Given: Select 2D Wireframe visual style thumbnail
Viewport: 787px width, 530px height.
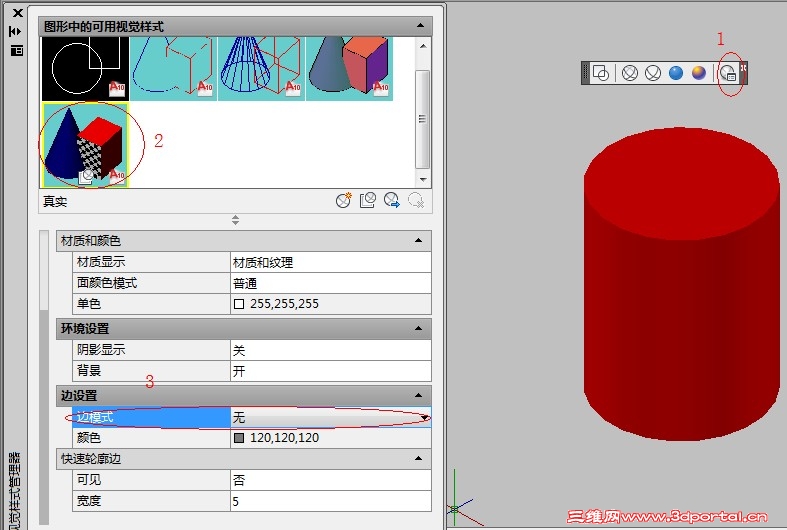Looking at the screenshot, I should 85,69.
